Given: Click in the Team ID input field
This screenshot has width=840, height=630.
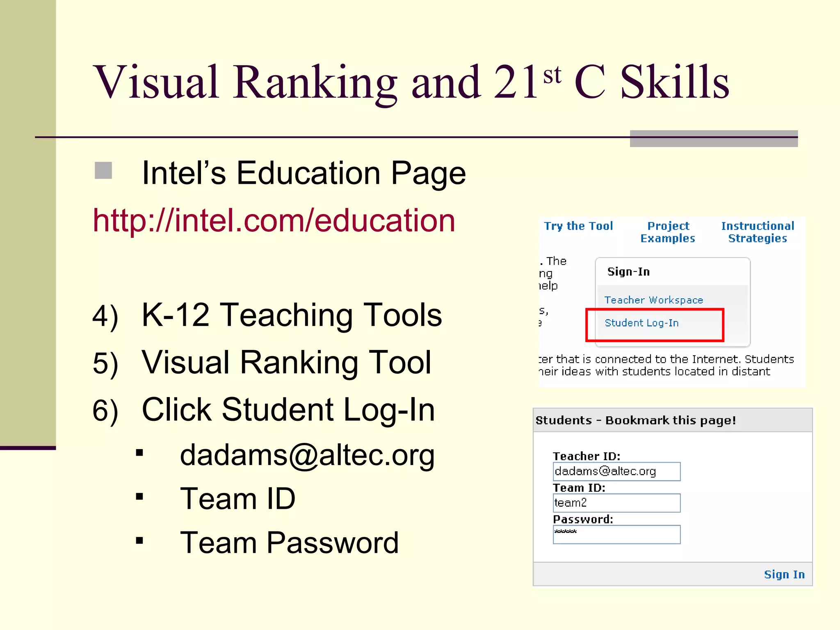Looking at the screenshot, I should [x=616, y=503].
